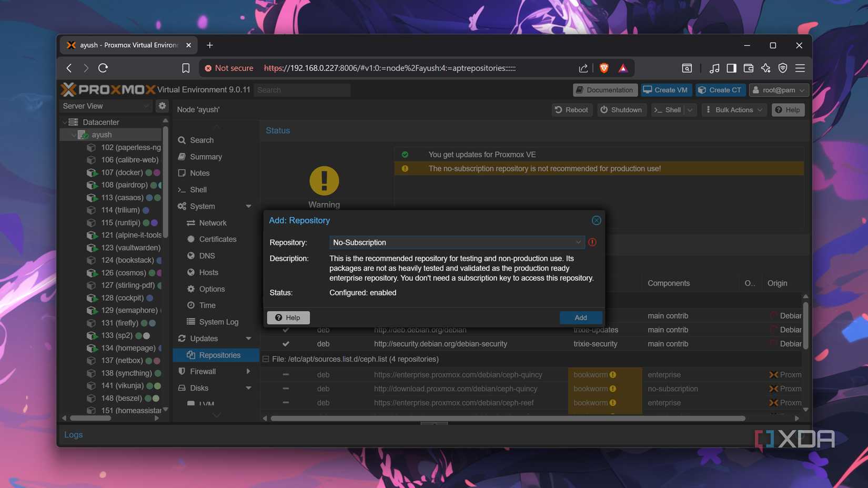Click the browser back arrow
Screen dimensions: 868x488
point(69,68)
